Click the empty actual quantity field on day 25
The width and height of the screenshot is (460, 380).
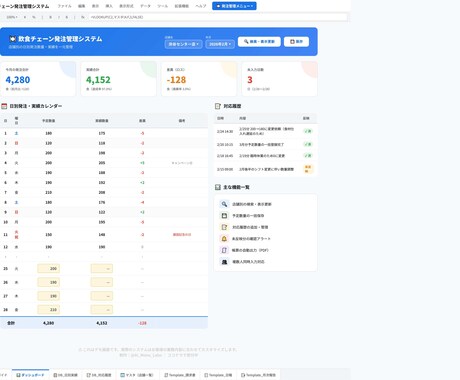pyautogui.click(x=102, y=269)
